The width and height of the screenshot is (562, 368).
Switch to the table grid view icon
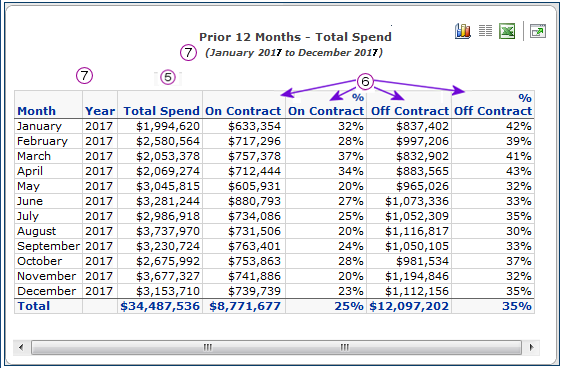485,31
